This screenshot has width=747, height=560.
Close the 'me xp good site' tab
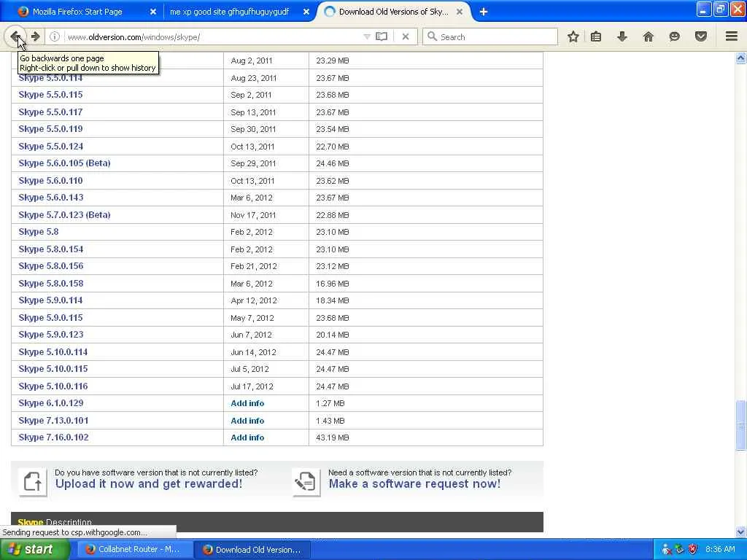[306, 12]
